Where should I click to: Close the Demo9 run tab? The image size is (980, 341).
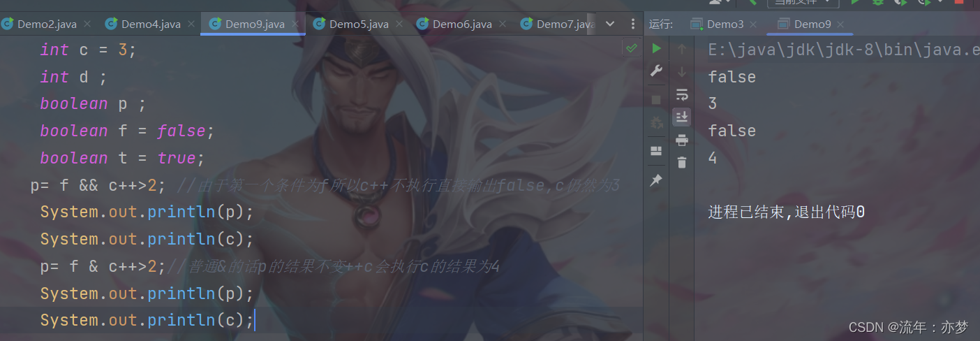point(840,24)
